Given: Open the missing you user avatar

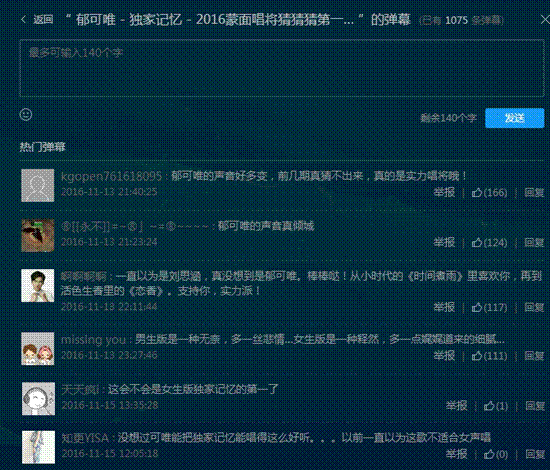Looking at the screenshot, I should pos(38,349).
